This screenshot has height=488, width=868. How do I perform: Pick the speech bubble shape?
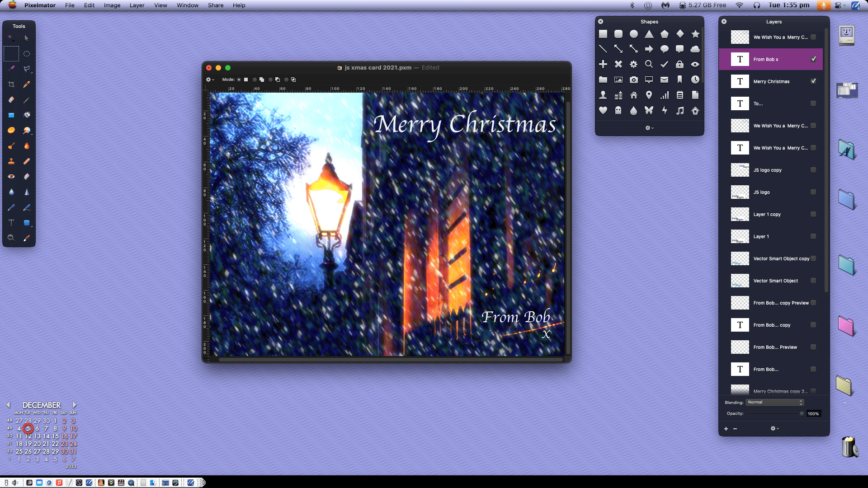click(664, 49)
